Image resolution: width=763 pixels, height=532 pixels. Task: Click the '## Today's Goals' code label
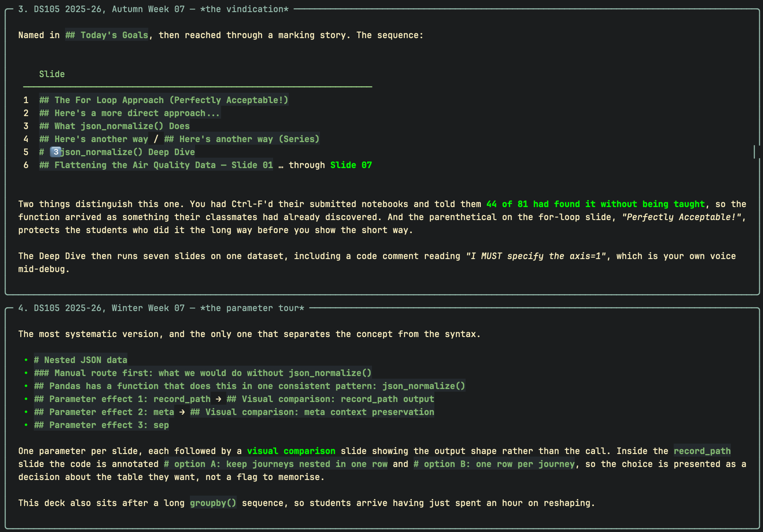pyautogui.click(x=107, y=35)
